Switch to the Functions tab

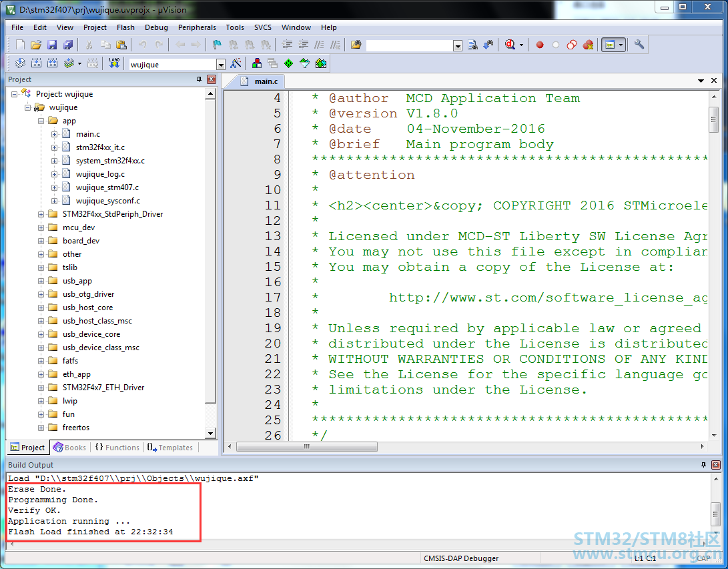(x=117, y=448)
